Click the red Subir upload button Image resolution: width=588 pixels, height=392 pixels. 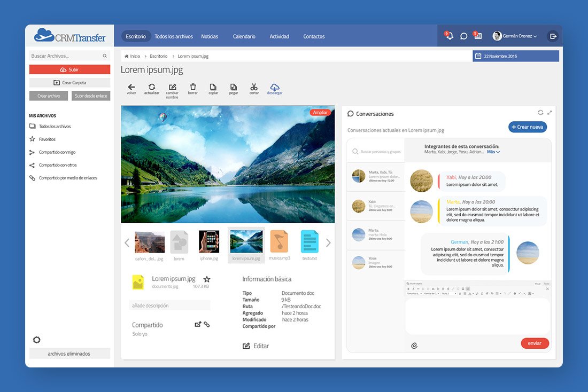[x=69, y=69]
